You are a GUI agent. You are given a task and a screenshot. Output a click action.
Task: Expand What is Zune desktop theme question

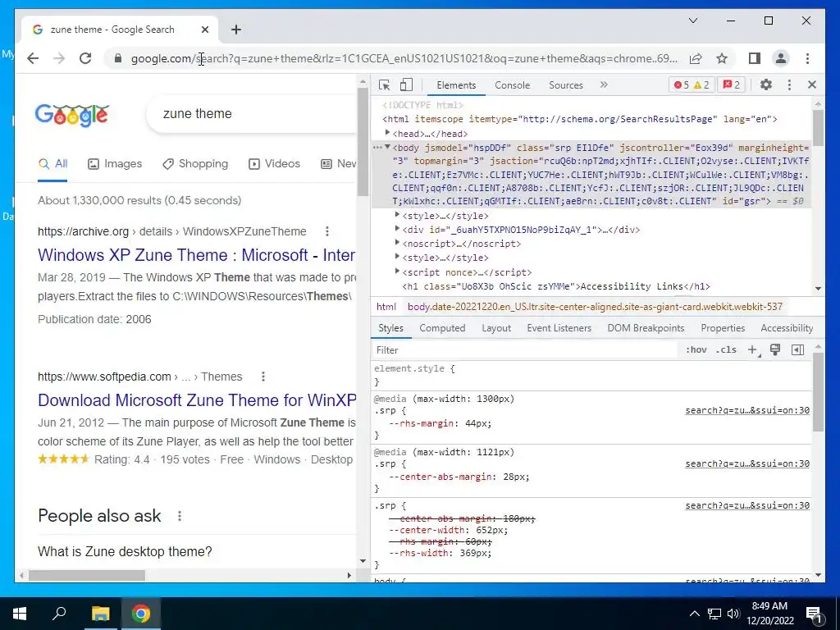pos(197,551)
